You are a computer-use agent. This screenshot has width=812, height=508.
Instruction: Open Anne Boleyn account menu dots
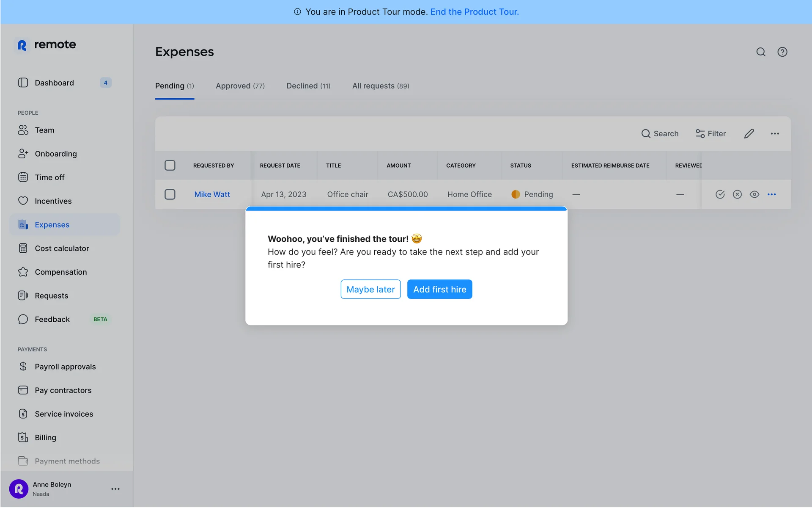point(115,489)
